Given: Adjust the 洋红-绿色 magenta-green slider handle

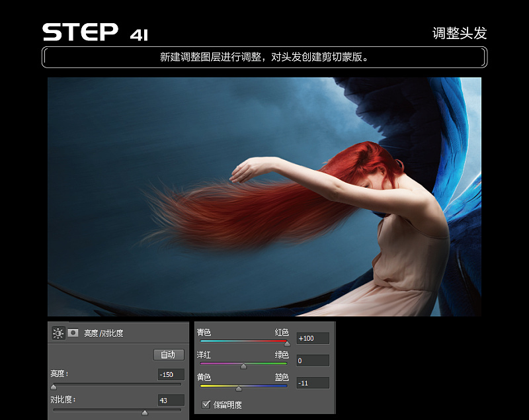Looking at the screenshot, I should 243,366.
